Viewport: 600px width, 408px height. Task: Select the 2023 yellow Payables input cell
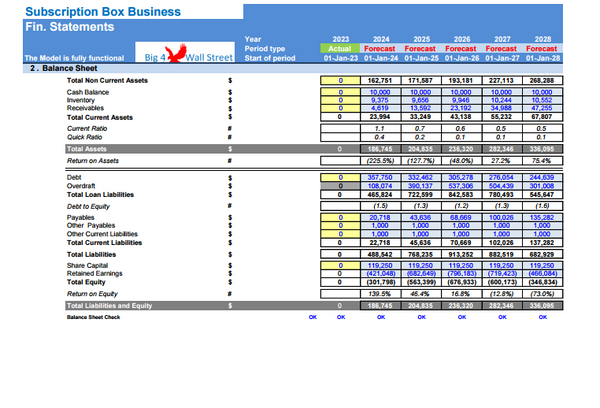339,217
